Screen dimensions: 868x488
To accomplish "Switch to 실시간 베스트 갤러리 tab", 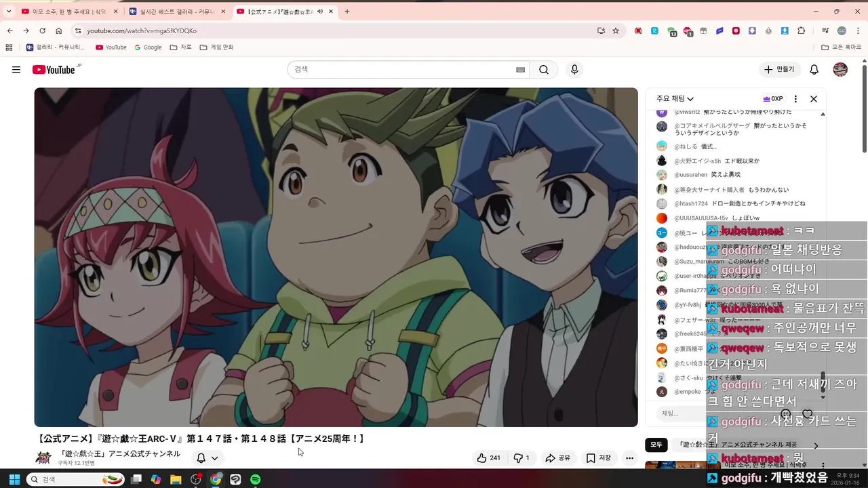I will point(178,12).
